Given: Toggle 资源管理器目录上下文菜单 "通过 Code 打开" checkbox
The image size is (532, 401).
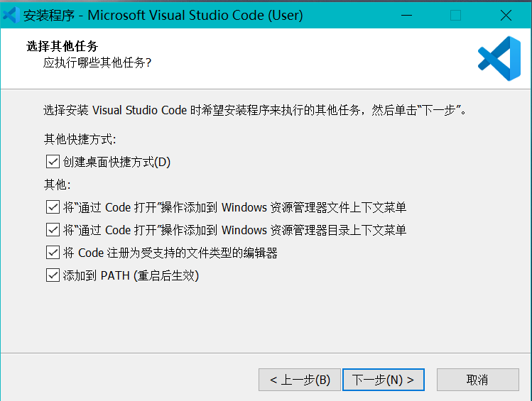Looking at the screenshot, I should click(x=53, y=230).
